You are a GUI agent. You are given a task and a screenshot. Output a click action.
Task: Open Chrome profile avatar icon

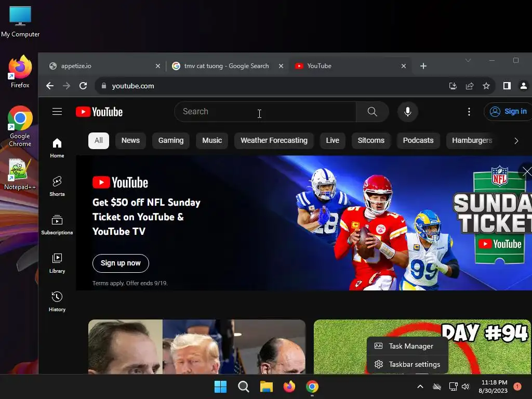(524, 86)
